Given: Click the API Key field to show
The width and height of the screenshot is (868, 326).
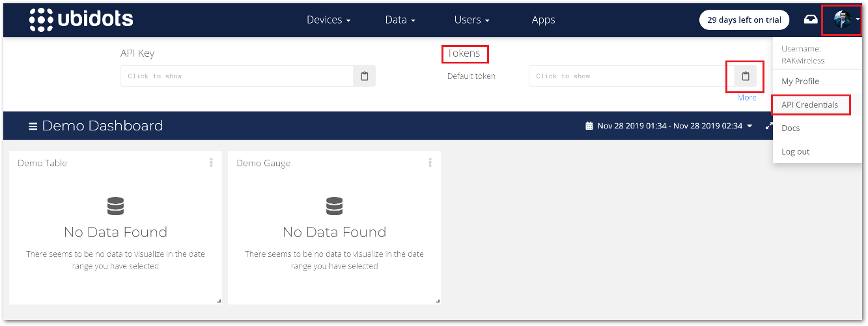Looking at the screenshot, I should (237, 76).
